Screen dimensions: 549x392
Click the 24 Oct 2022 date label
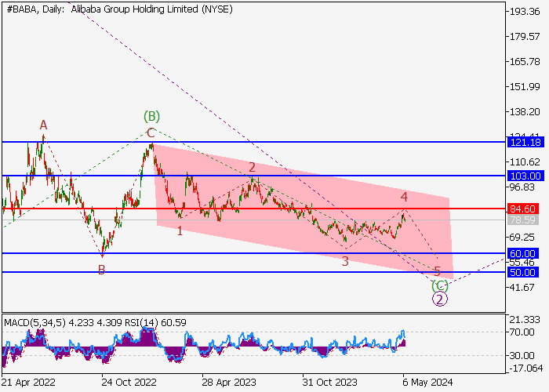tap(129, 382)
